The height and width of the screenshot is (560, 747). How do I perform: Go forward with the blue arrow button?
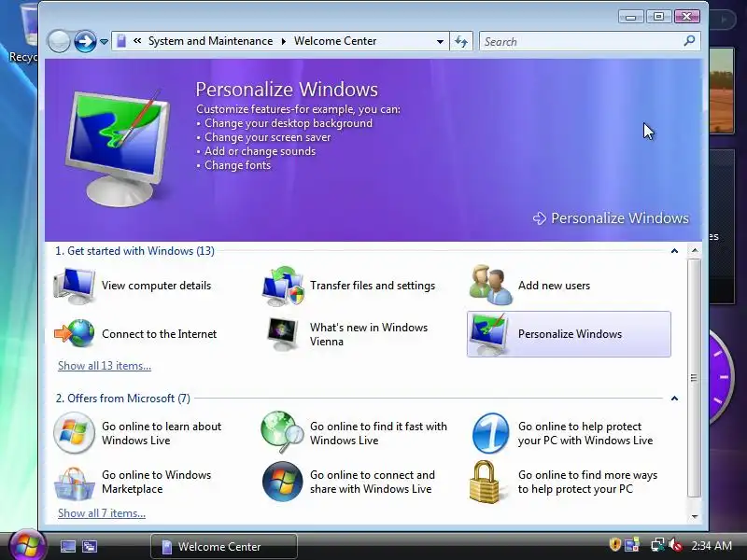(85, 41)
